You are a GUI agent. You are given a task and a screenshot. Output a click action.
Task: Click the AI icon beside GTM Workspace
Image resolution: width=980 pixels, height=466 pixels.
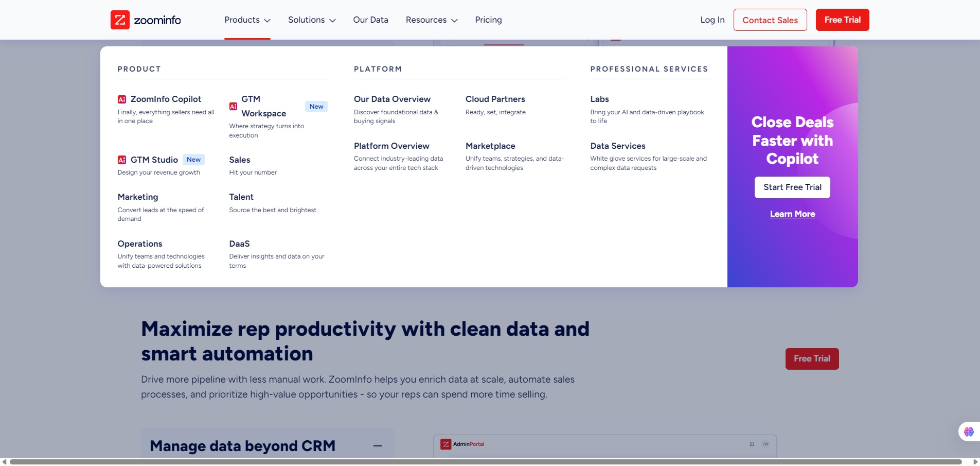click(234, 106)
